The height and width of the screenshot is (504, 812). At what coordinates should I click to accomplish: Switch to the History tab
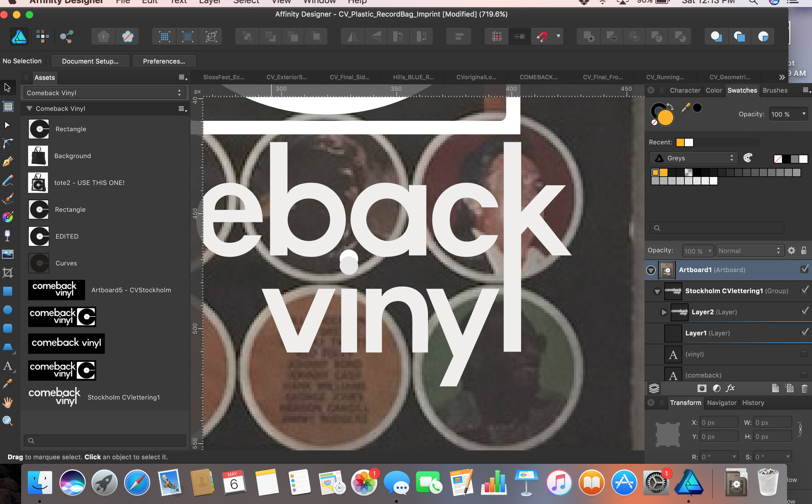(x=753, y=403)
